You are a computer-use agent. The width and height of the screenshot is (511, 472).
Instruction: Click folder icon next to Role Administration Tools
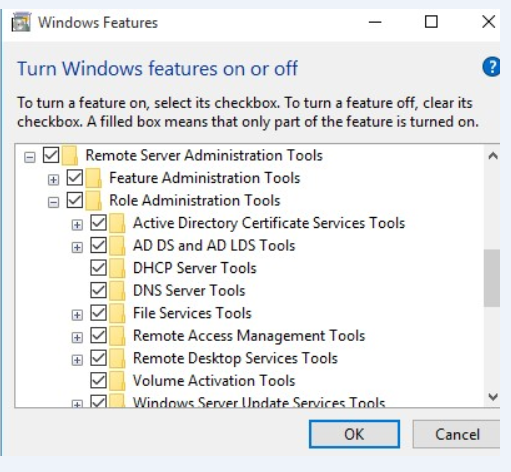93,200
